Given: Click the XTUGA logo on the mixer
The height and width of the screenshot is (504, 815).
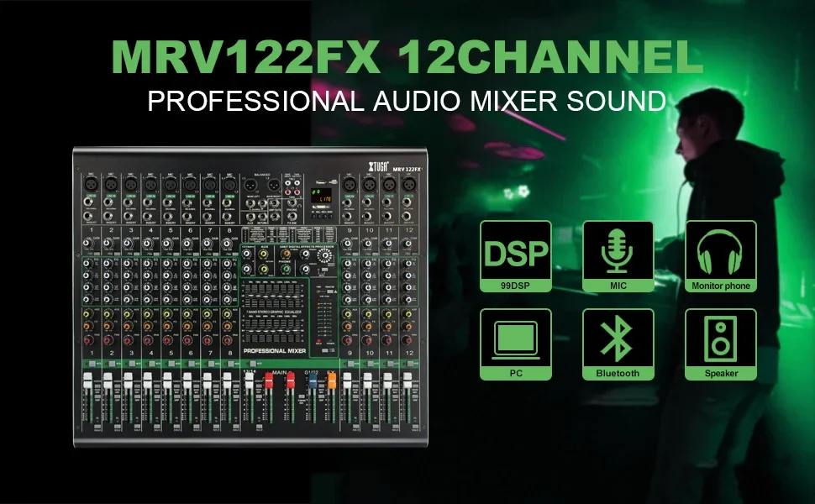Looking at the screenshot, I should [378, 166].
